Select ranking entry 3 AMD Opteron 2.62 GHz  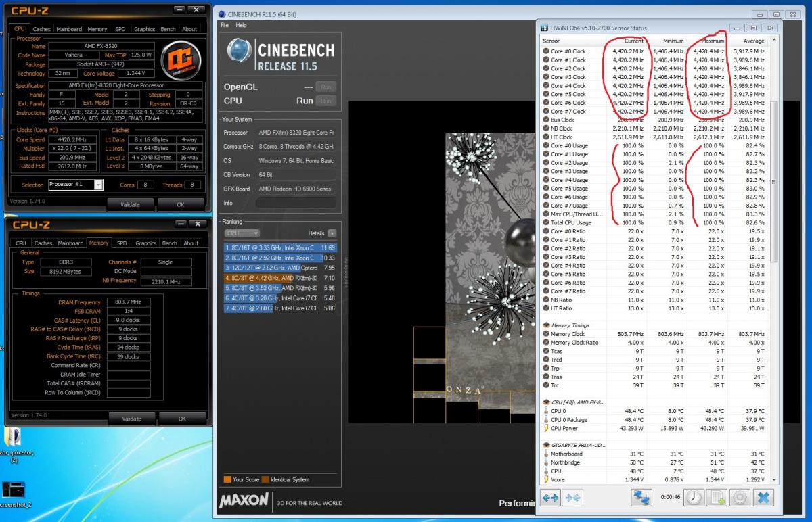tap(280, 268)
